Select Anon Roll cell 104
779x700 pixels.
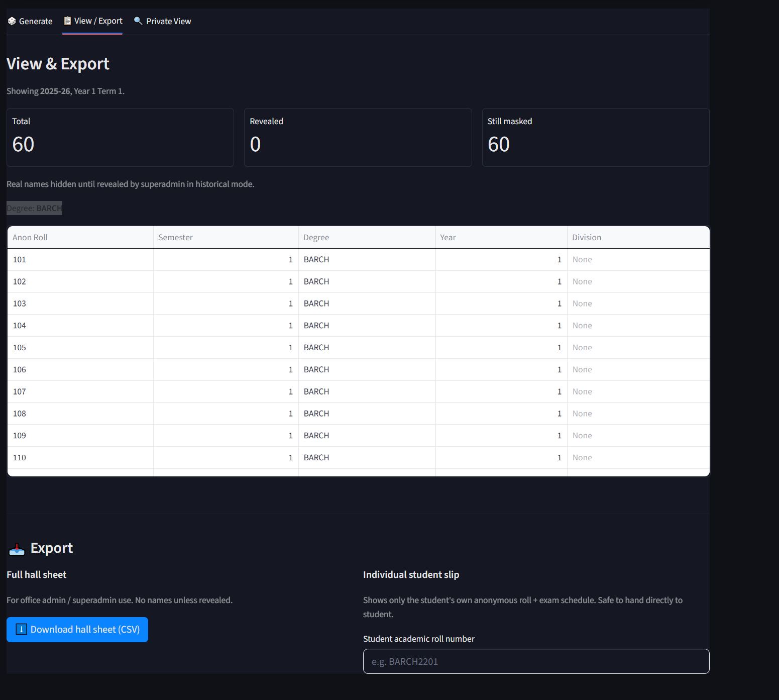(80, 326)
